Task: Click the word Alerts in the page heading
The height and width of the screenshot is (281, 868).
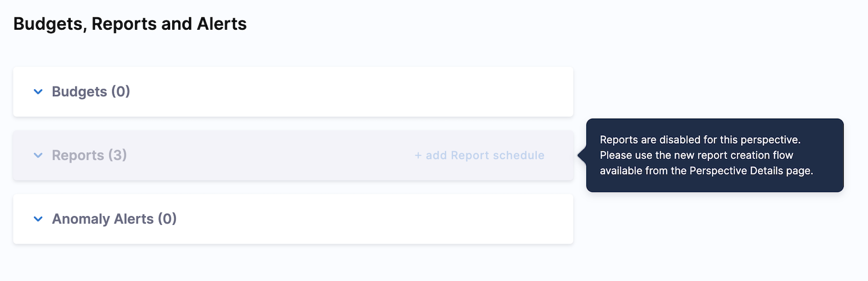Action: [x=221, y=24]
